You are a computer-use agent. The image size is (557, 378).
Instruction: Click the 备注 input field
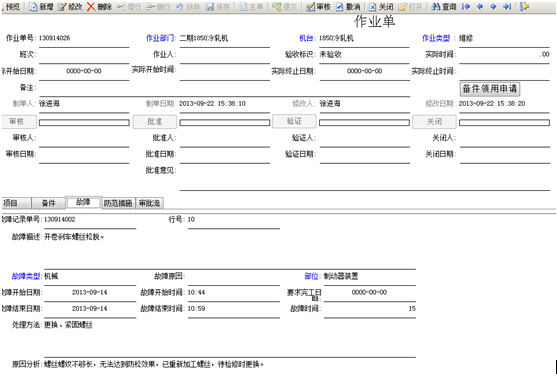224,88
